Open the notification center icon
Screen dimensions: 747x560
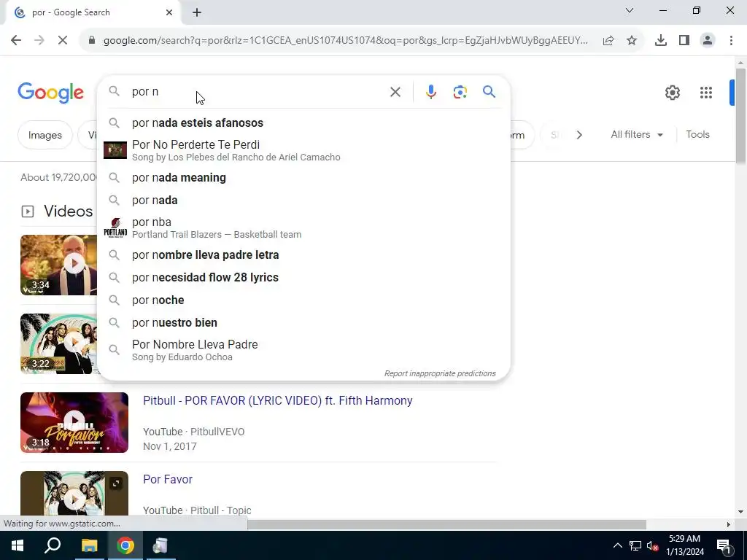coord(723,545)
